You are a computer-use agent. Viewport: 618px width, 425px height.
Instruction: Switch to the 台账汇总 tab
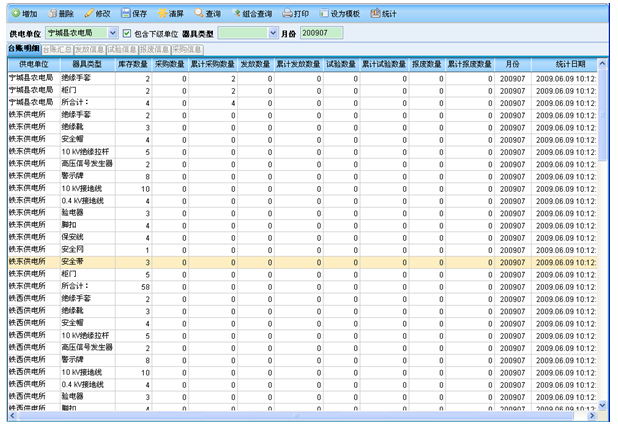[x=57, y=48]
